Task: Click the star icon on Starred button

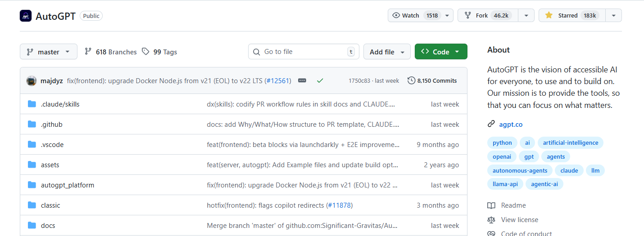Action: [x=549, y=15]
